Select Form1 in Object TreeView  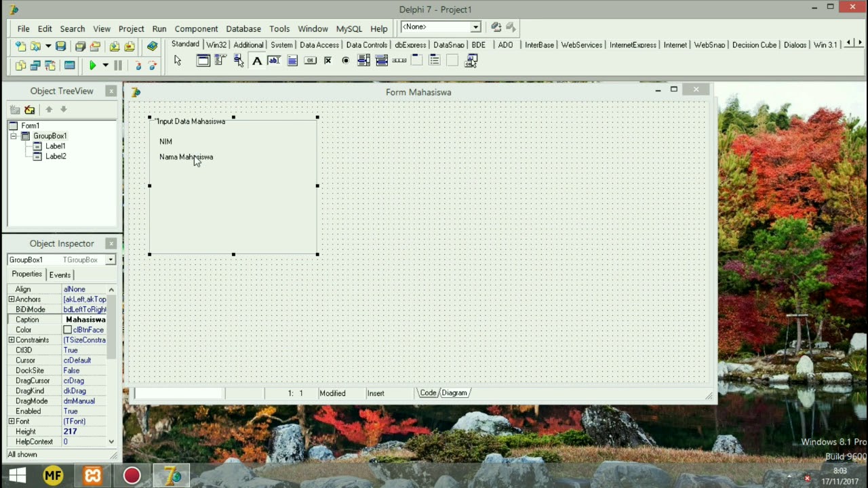[30, 126]
